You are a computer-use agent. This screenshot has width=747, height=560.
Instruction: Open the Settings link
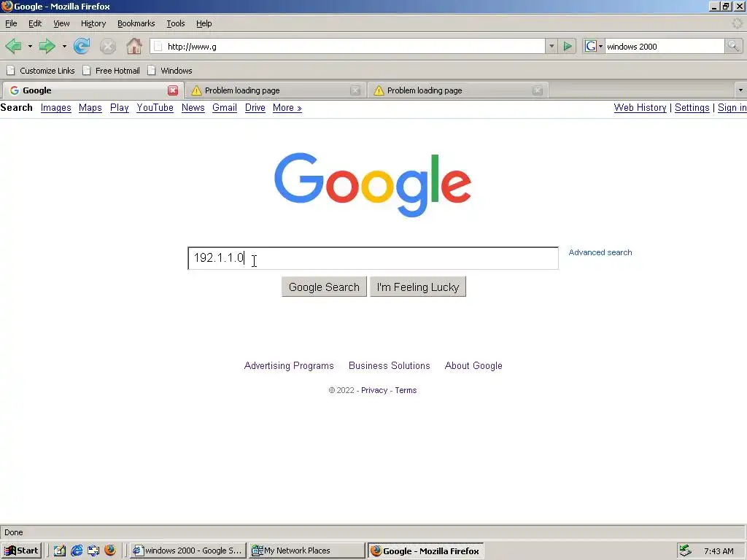(692, 108)
